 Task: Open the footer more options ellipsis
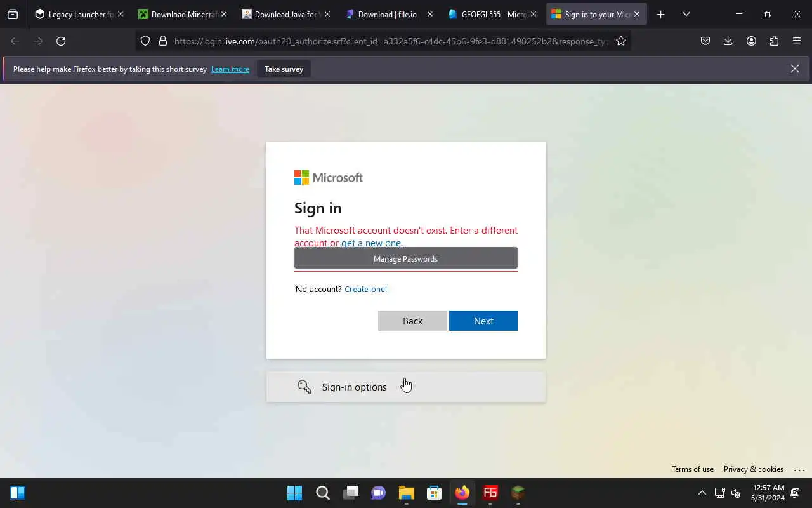click(799, 469)
